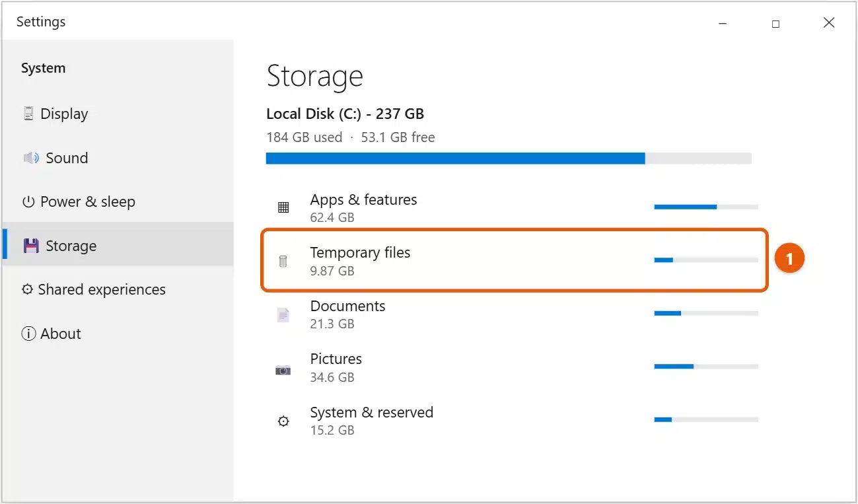
Task: Click the "62.4 GB" size value
Action: click(332, 217)
